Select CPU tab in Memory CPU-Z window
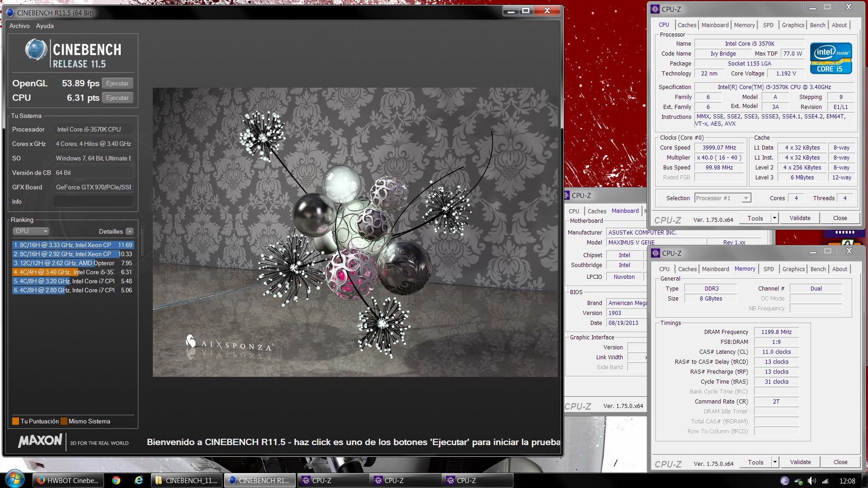The height and width of the screenshot is (488, 868). [664, 269]
